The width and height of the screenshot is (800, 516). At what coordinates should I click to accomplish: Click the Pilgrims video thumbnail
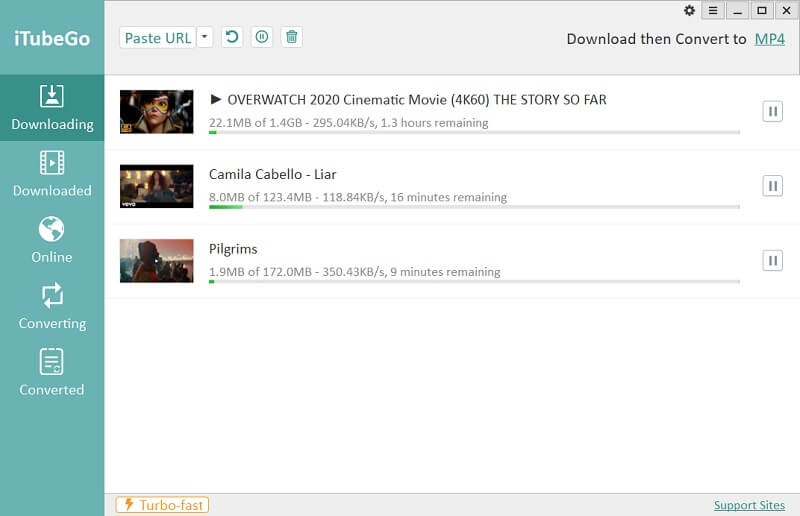157,261
